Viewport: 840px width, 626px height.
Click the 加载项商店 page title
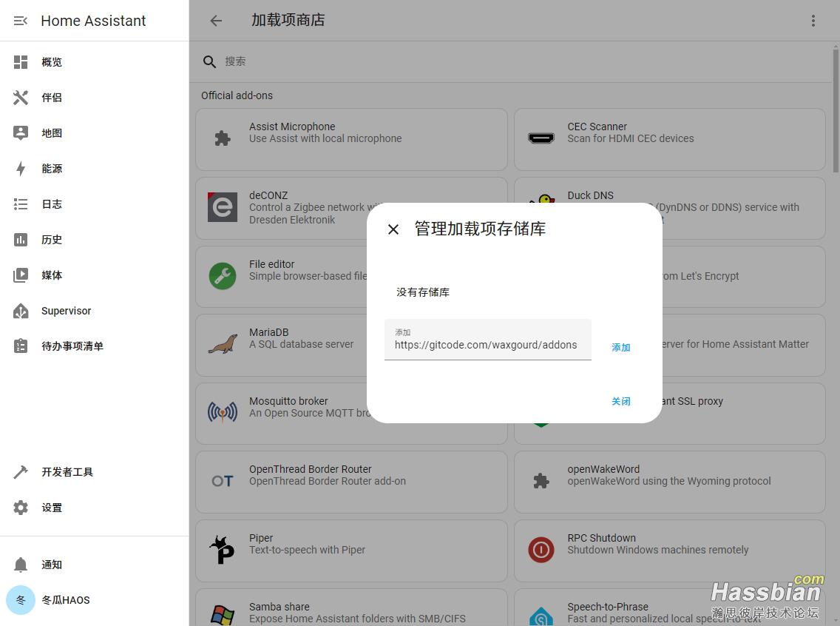click(288, 21)
